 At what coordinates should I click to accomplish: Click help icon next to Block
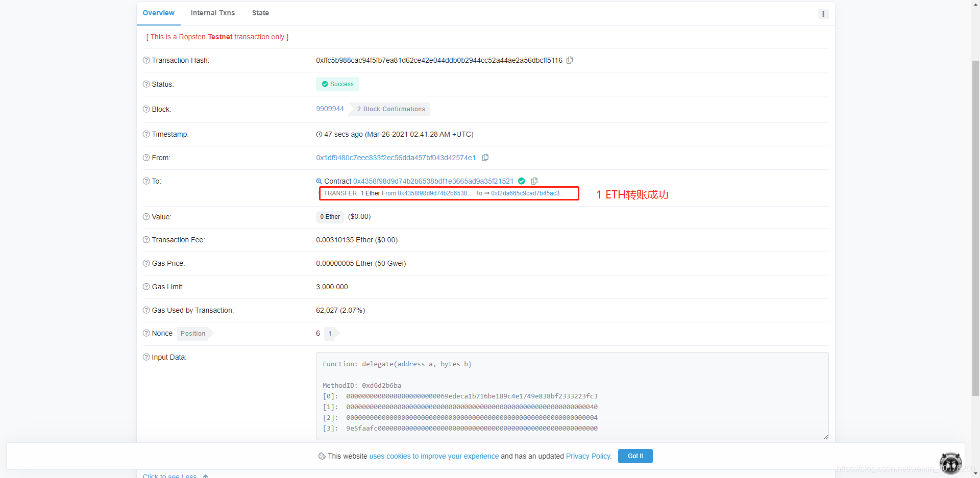pyautogui.click(x=146, y=109)
